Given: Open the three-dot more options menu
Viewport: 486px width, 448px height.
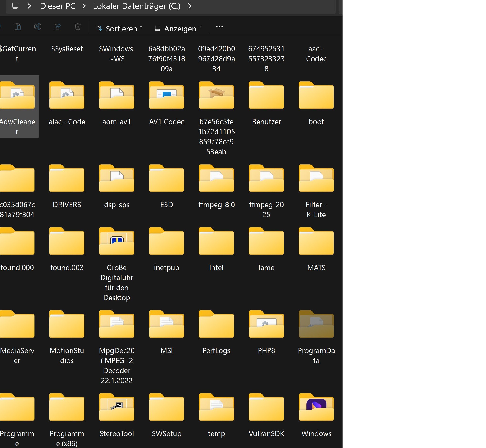Looking at the screenshot, I should pos(219,27).
